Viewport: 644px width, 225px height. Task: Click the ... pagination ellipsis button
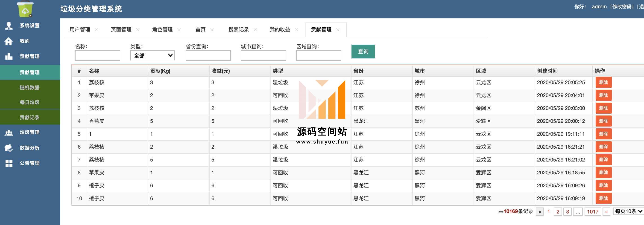578,211
